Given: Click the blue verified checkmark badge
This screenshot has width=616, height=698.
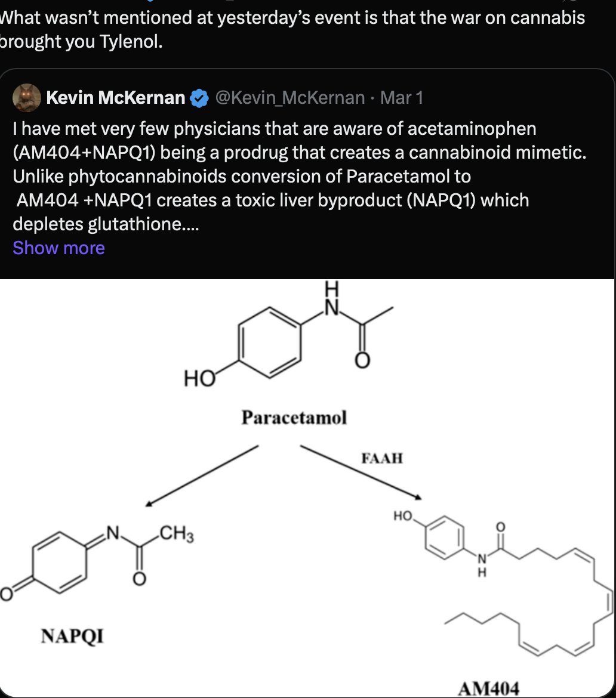Looking at the screenshot, I should [x=199, y=98].
